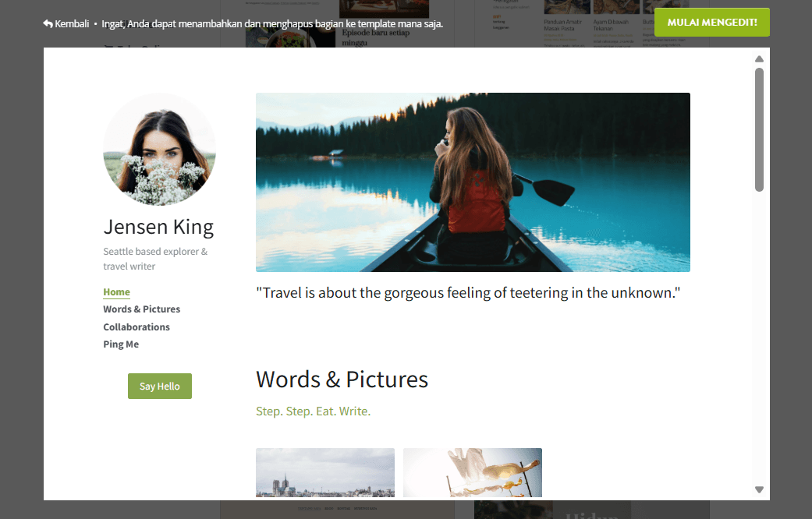Open the hanging laundry thumbnail

[472, 472]
